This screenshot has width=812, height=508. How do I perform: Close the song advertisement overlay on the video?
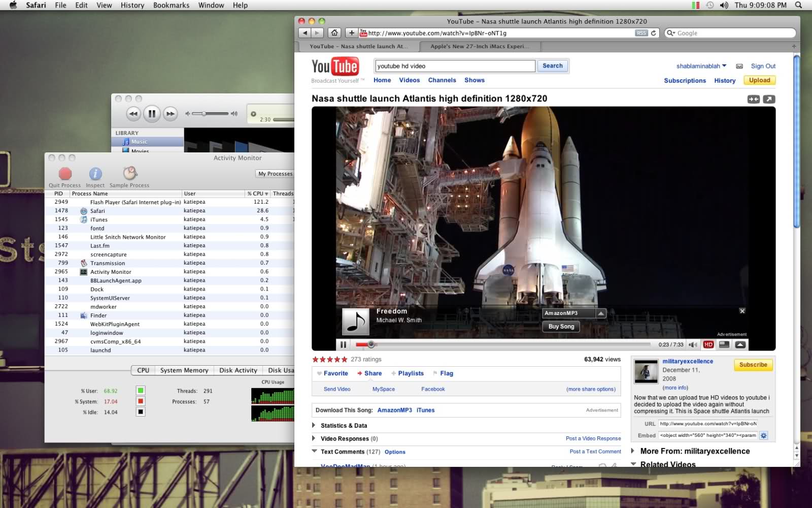click(742, 311)
